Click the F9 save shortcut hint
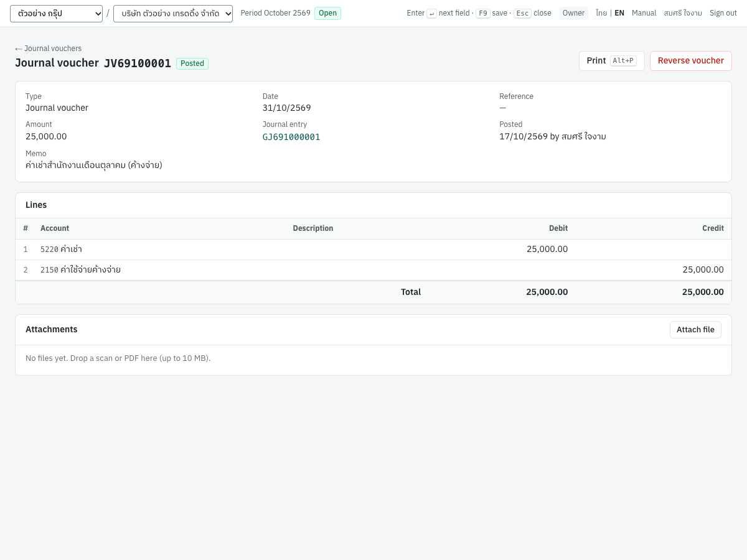The height and width of the screenshot is (560, 747). (x=492, y=13)
